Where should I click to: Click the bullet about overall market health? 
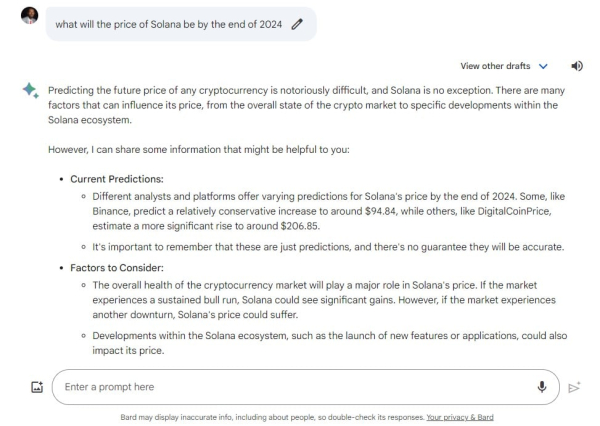pyautogui.click(x=322, y=302)
